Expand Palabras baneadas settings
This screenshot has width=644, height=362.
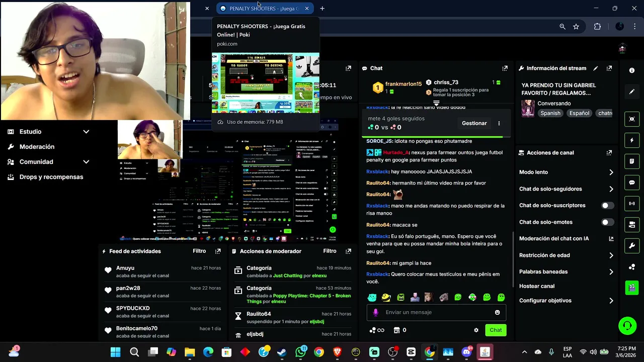[611, 272]
